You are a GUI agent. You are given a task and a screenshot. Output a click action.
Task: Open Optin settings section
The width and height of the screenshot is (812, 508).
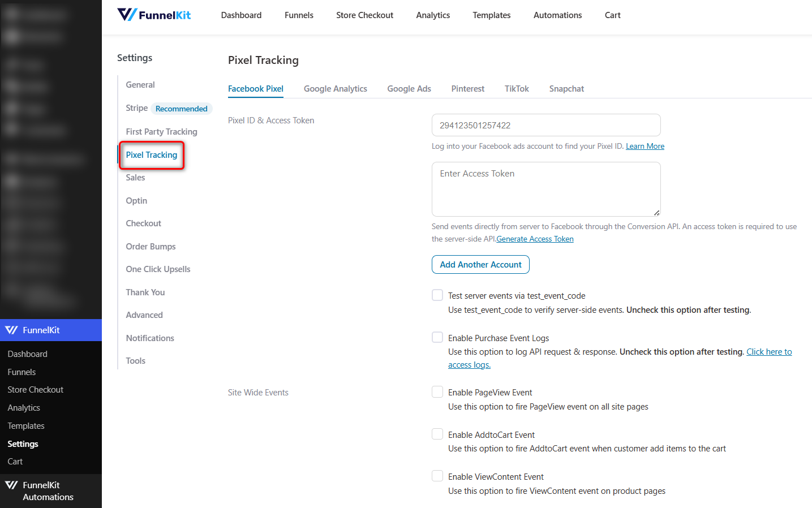coord(136,201)
